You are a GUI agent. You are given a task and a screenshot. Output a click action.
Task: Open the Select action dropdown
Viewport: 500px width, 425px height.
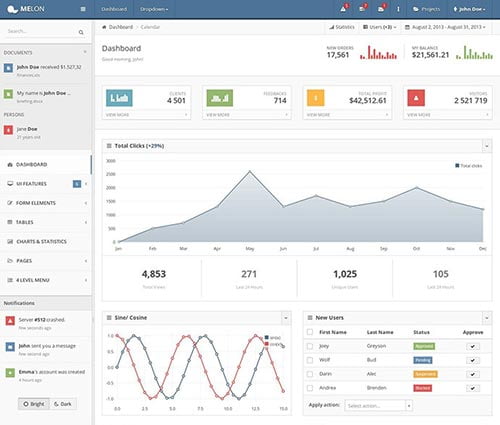[x=378, y=406]
